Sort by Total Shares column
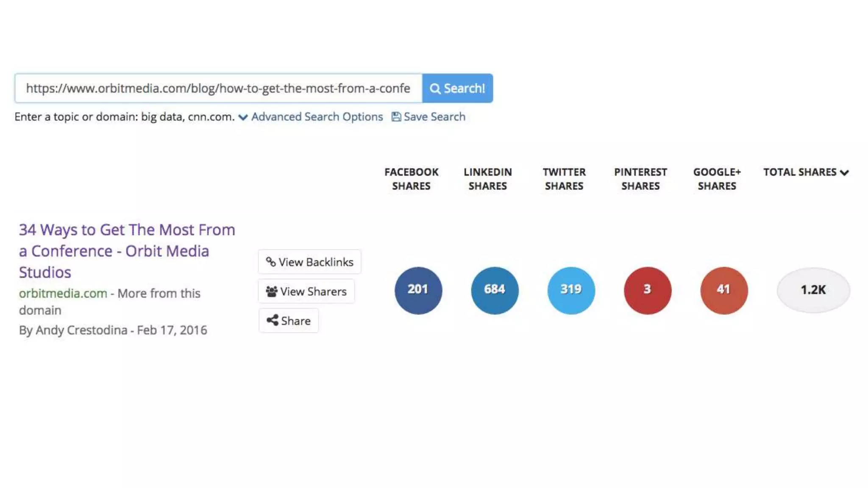 (805, 172)
